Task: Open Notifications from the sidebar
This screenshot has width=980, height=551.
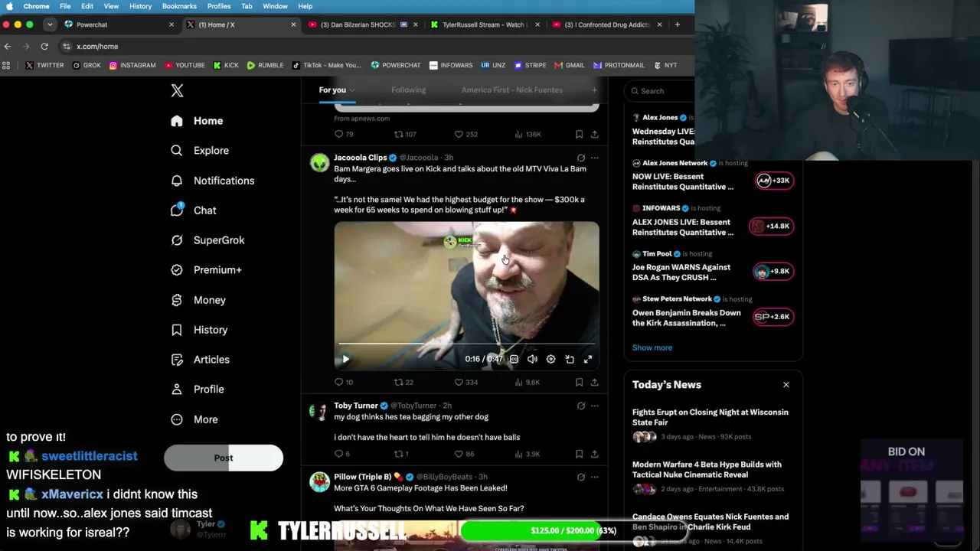Action: pyautogui.click(x=212, y=181)
